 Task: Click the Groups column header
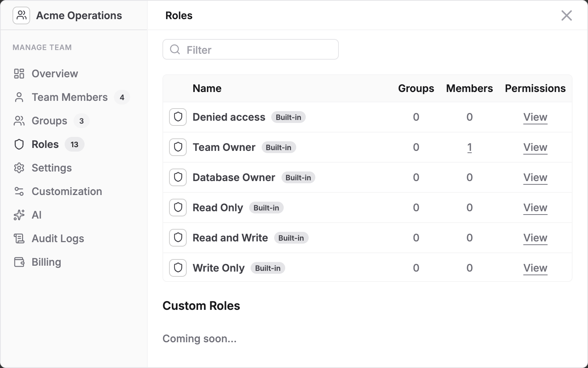pos(416,88)
